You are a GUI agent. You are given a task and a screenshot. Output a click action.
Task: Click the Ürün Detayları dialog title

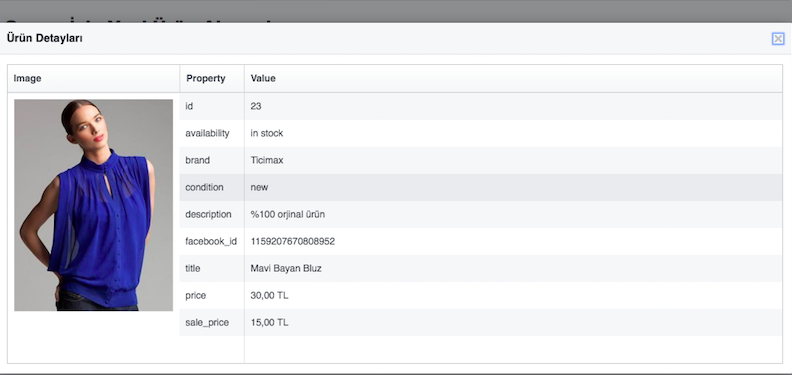tap(44, 38)
